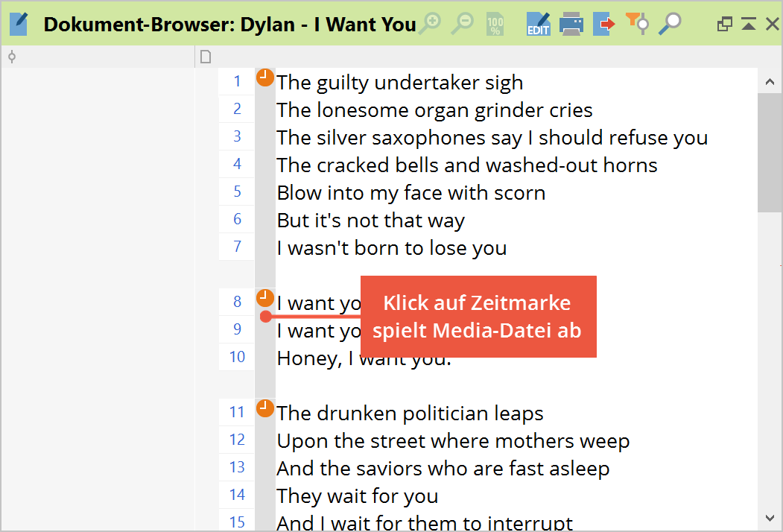
Task: Play timestamp at line 8
Action: (265, 298)
